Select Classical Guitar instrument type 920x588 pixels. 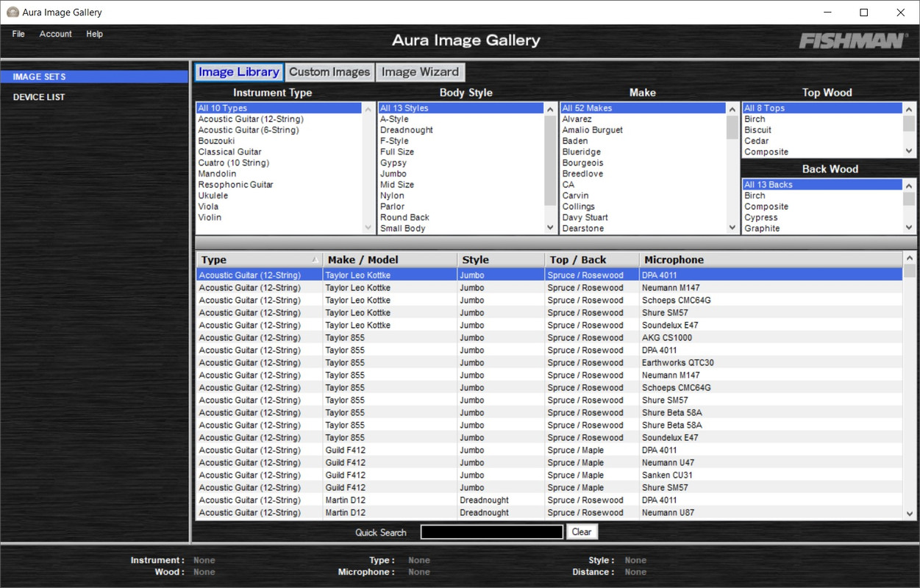pos(279,152)
